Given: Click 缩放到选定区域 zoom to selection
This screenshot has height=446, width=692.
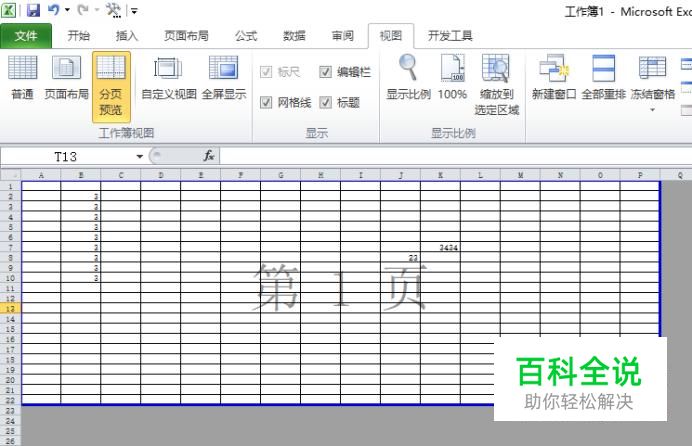Looking at the screenshot, I should click(496, 85).
